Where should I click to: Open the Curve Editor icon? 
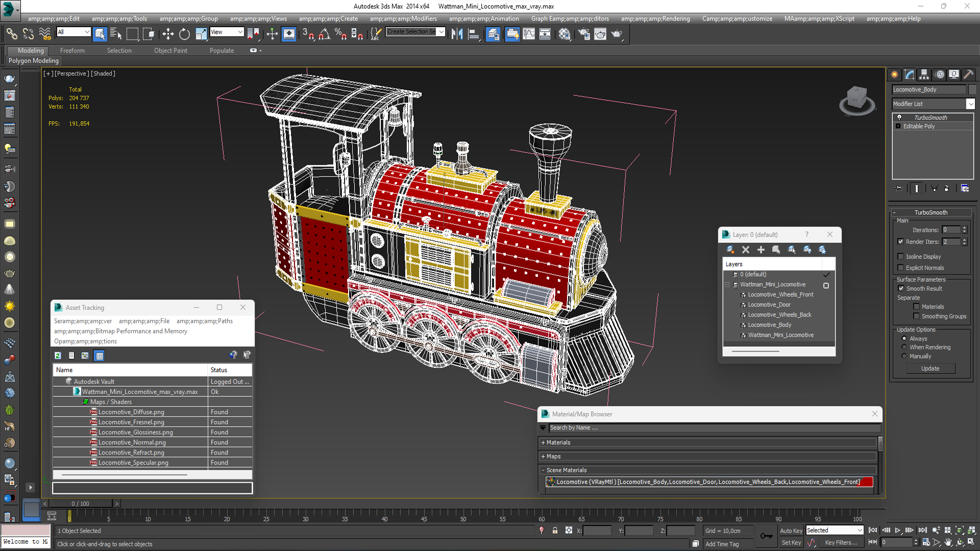tap(529, 34)
